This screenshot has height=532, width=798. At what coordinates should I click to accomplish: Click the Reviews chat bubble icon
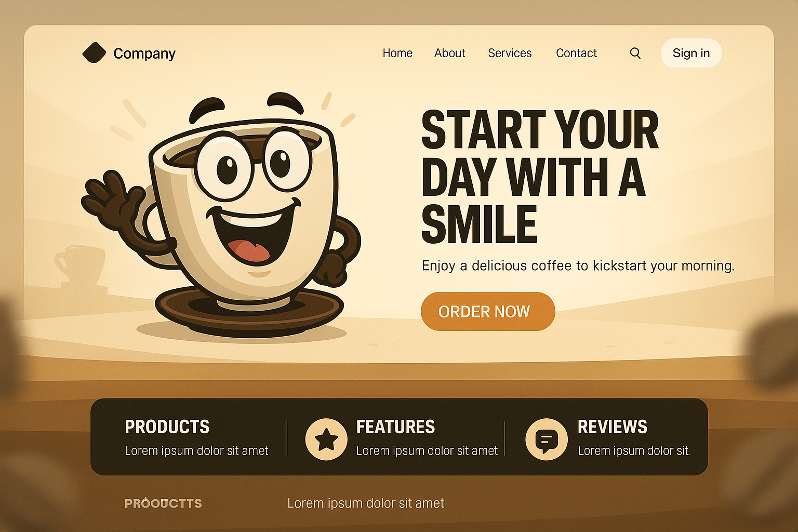pyautogui.click(x=546, y=439)
